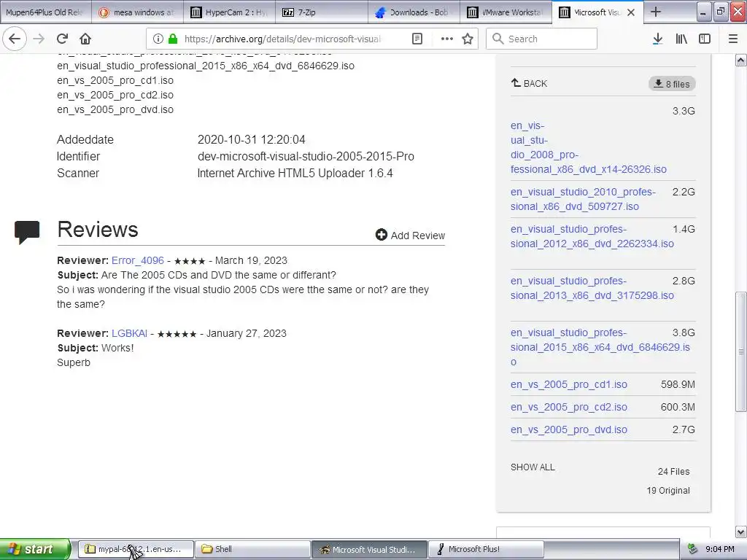Click the 8 files download button
Screen dimensions: 747x560
672,84
